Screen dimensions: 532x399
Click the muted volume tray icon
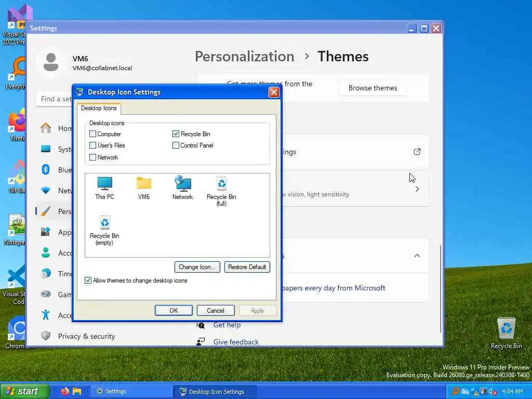point(493,392)
